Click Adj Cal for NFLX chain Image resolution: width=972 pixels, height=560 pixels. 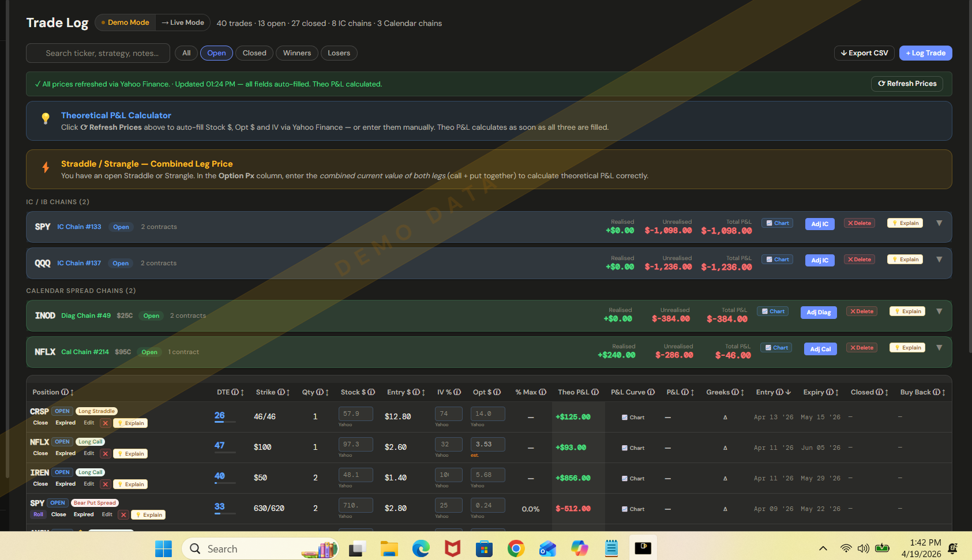[x=820, y=349]
